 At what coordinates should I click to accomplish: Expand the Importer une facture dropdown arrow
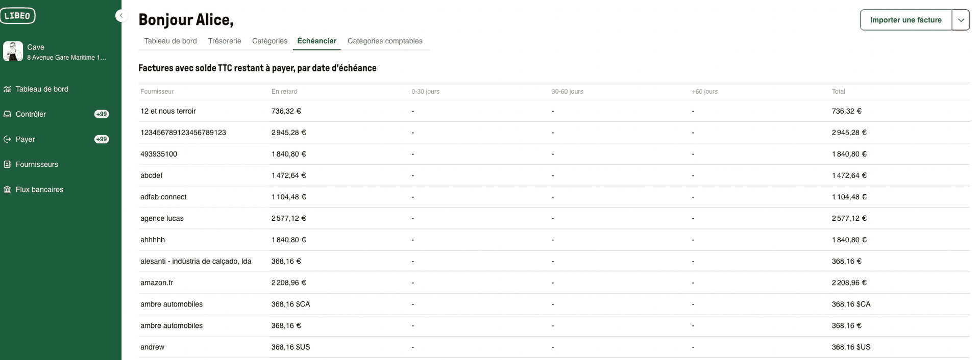961,20
